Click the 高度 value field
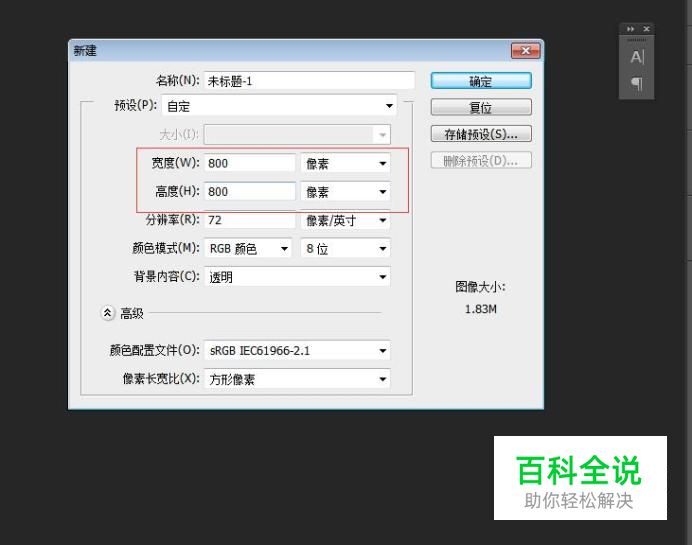The width and height of the screenshot is (692, 545). click(249, 192)
